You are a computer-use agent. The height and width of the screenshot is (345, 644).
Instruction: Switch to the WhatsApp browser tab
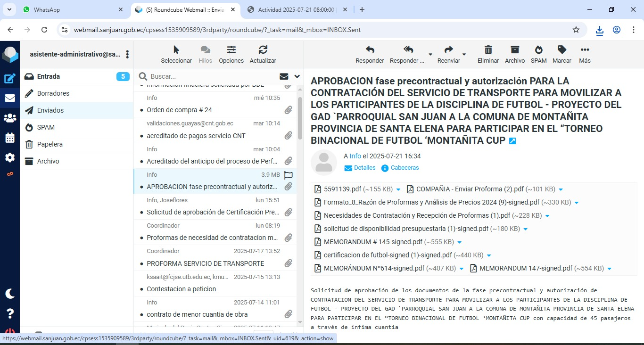pos(47,9)
